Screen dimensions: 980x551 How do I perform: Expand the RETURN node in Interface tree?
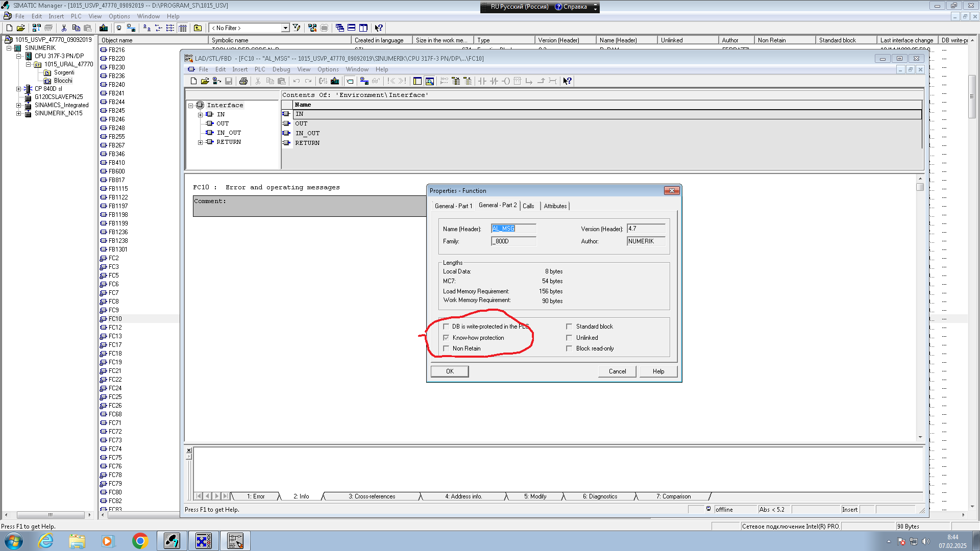tap(200, 142)
